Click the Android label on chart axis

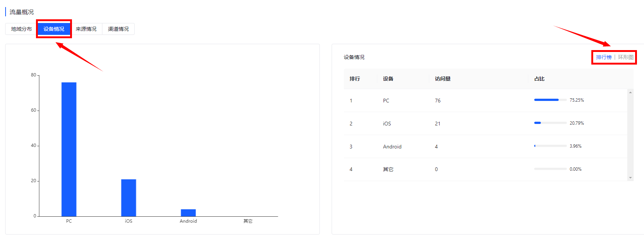point(188,221)
